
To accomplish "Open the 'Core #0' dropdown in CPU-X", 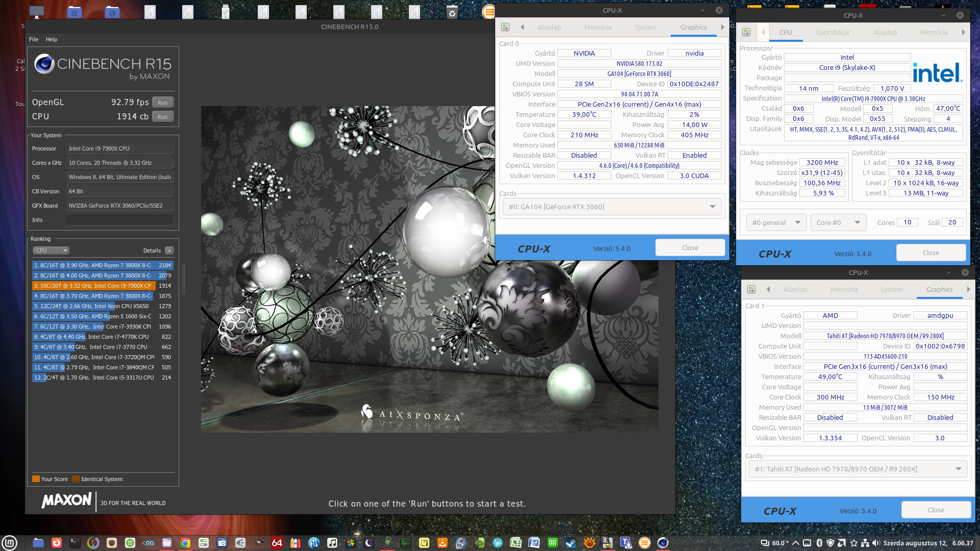I will [839, 222].
